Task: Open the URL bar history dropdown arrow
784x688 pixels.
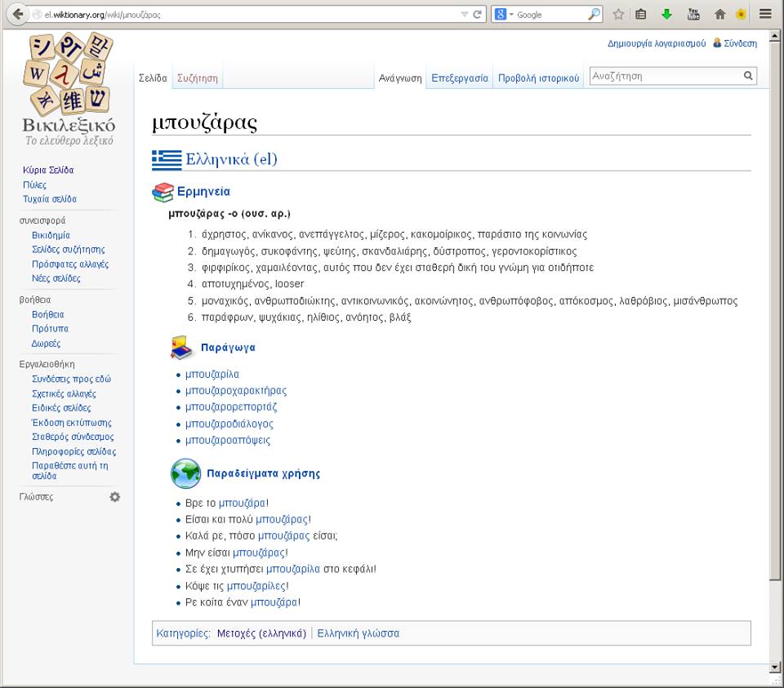Action: coord(465,15)
